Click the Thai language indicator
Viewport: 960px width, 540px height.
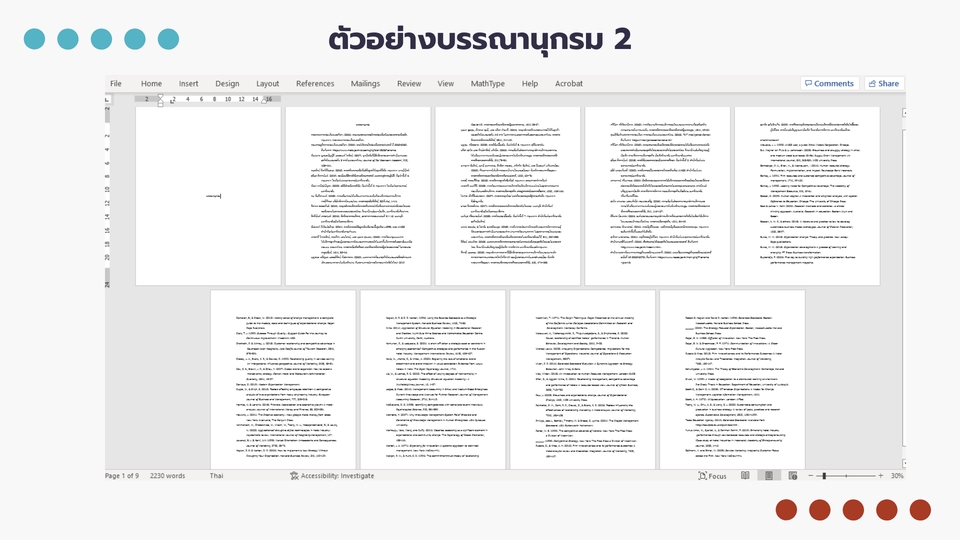click(x=217, y=476)
